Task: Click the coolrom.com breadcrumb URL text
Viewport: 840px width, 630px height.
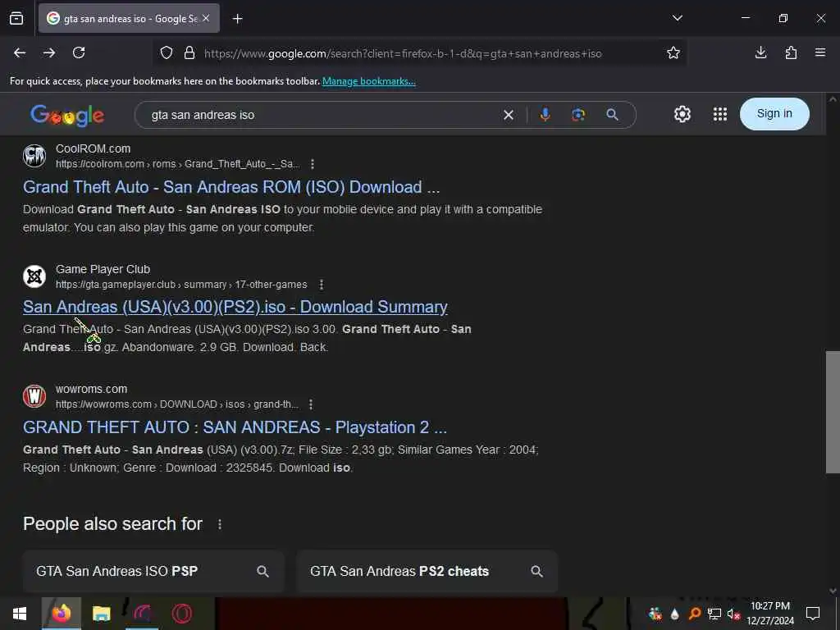Action: pos(178,164)
